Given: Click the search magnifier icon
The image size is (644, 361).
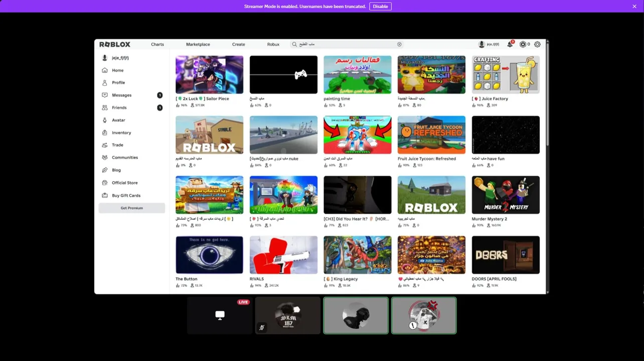Looking at the screenshot, I should (294, 44).
